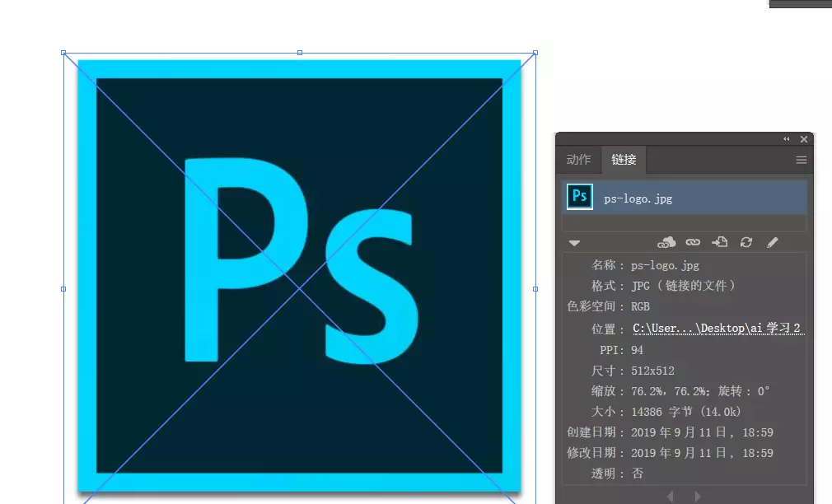Screen dimensions: 832x504
Task: Click the Update Link refresh icon
Action: tap(746, 242)
